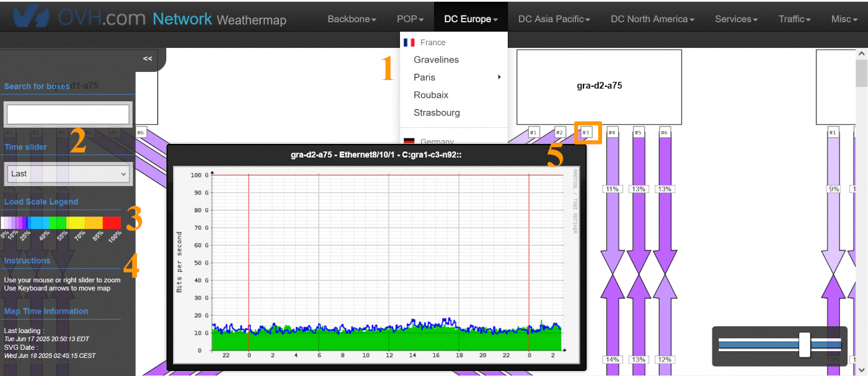Select Gravelines from the France list

[436, 60]
